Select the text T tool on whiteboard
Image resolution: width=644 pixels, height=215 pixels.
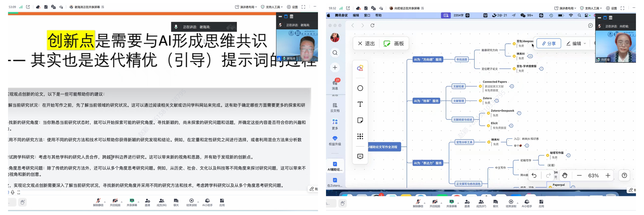tap(360, 104)
